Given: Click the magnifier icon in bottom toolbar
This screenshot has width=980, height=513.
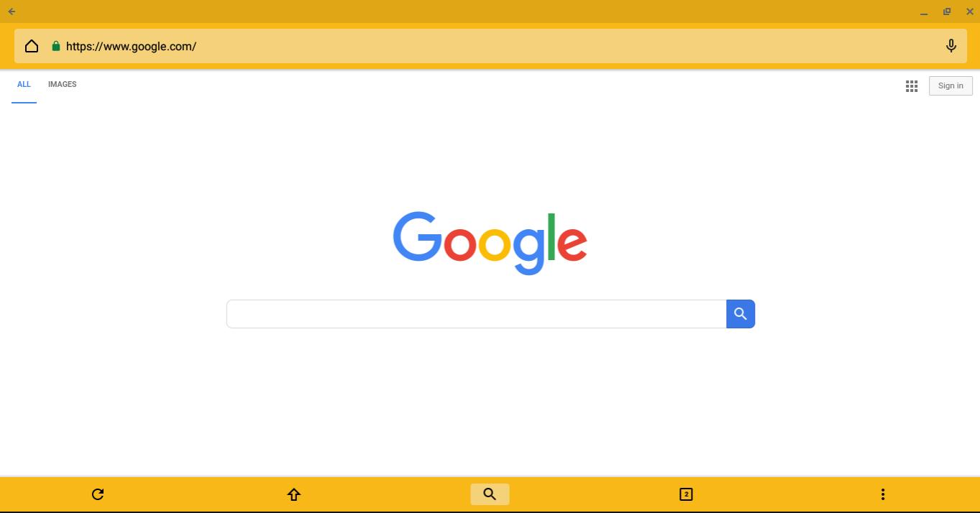Looking at the screenshot, I should point(490,494).
